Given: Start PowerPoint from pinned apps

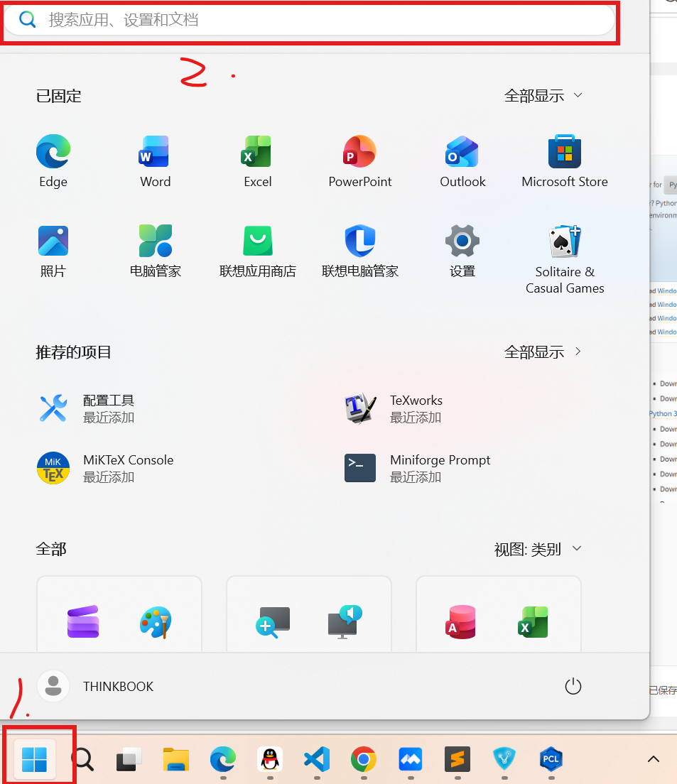Looking at the screenshot, I should pyautogui.click(x=360, y=160).
